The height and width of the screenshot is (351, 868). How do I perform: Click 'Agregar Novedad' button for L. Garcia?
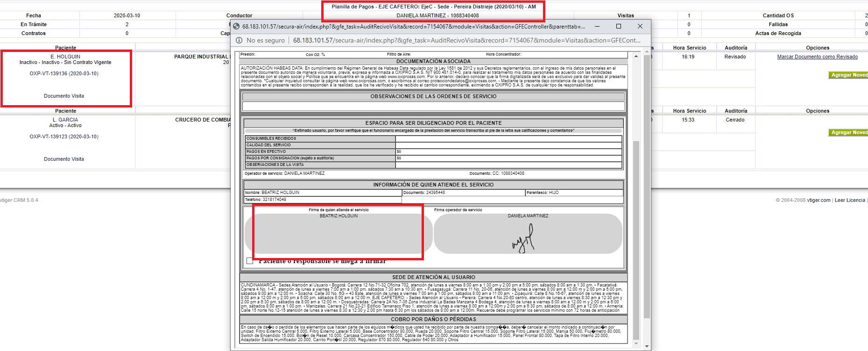pyautogui.click(x=848, y=132)
